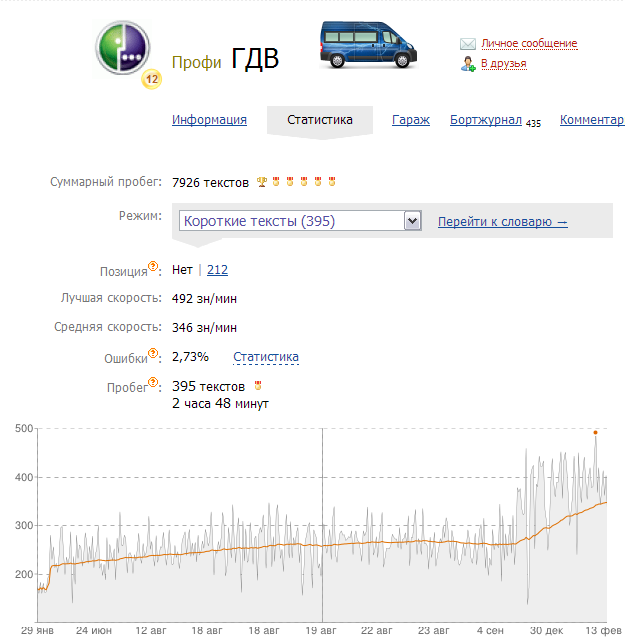Open the Бортжурнал tab
The image size is (625, 640).
(x=486, y=120)
